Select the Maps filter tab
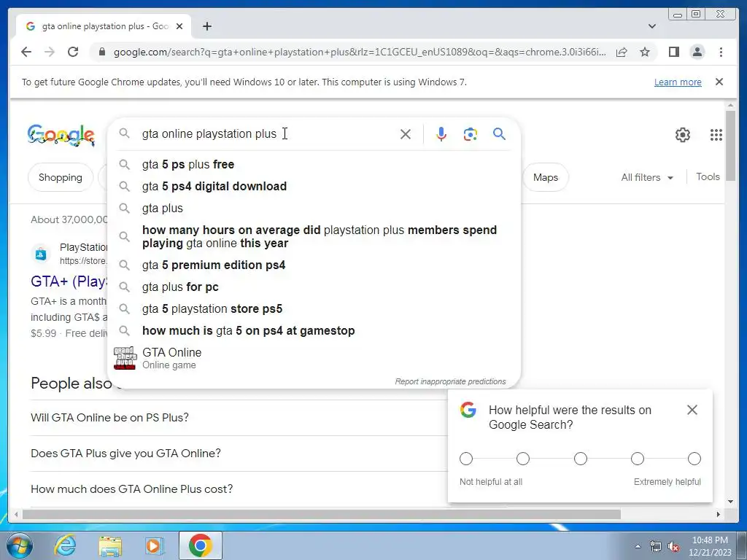Image resolution: width=747 pixels, height=560 pixels. coord(546,178)
